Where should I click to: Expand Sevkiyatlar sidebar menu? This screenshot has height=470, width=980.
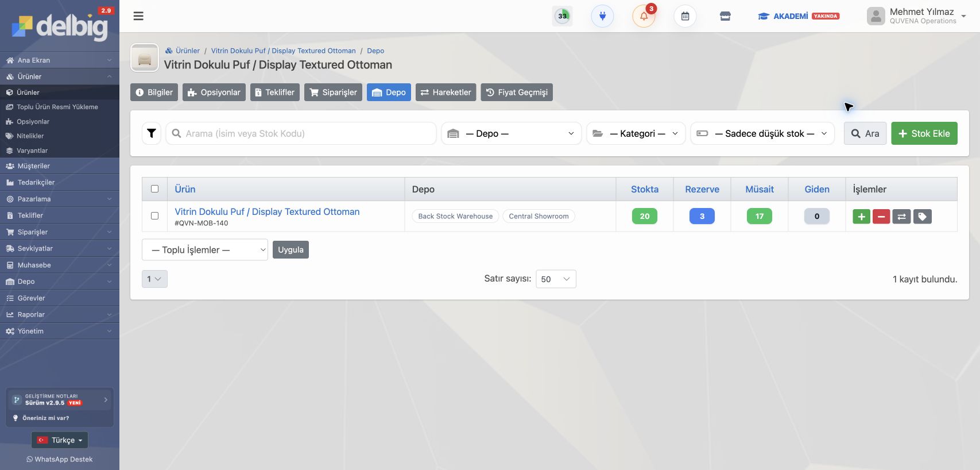60,249
